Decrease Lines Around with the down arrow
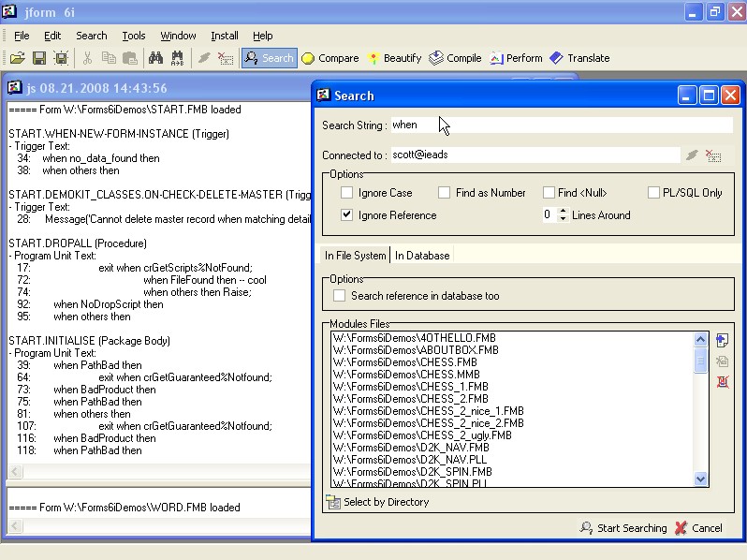The width and height of the screenshot is (747, 560). point(563,219)
